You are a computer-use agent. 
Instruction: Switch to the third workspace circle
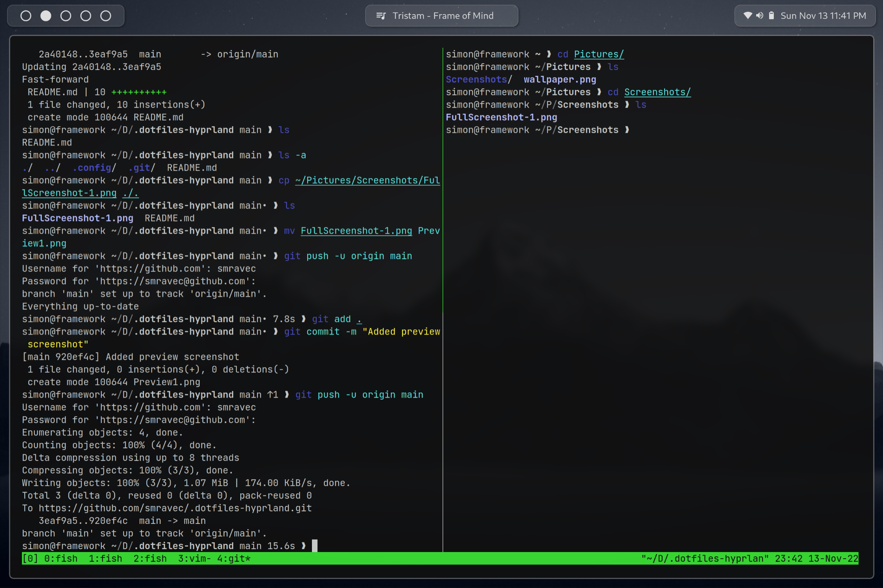coord(66,16)
